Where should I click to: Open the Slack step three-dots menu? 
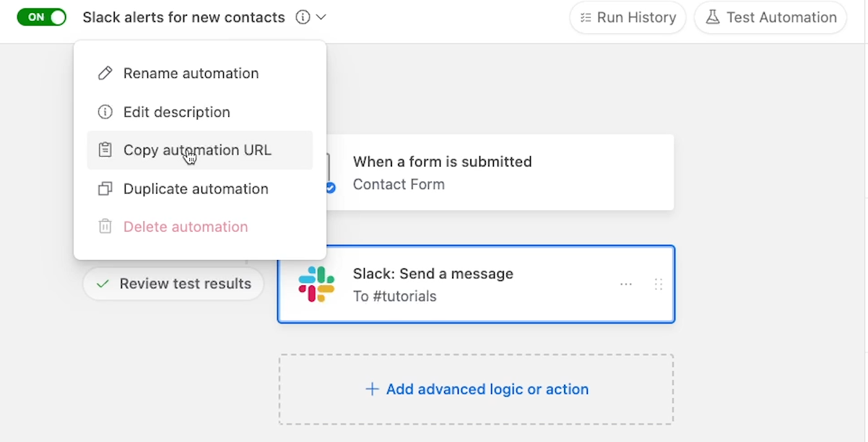click(626, 285)
